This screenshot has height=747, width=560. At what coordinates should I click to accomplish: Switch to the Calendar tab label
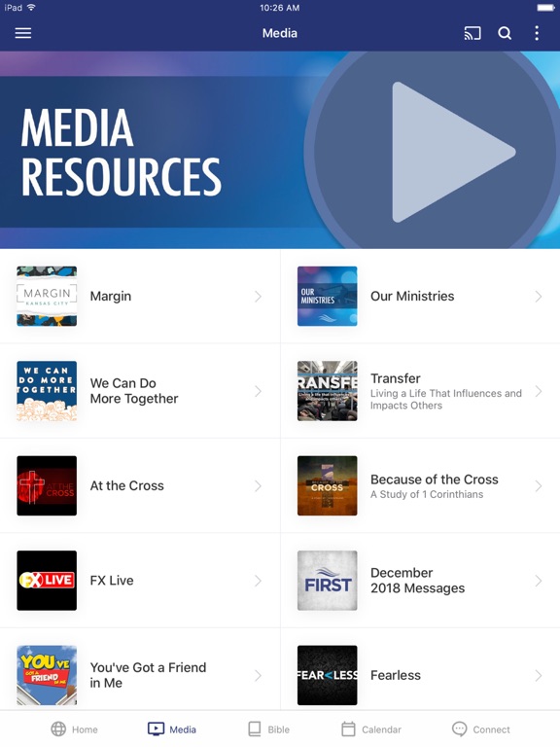point(381,729)
